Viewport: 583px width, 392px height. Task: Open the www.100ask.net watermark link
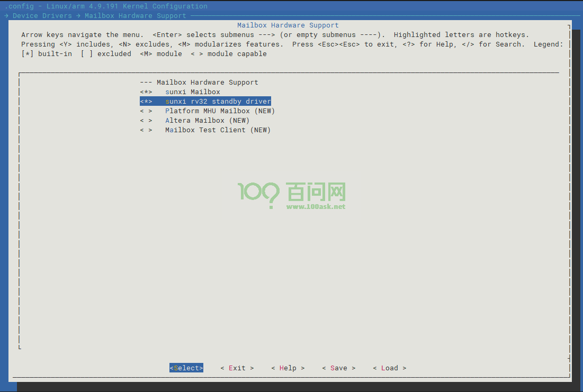pos(316,206)
